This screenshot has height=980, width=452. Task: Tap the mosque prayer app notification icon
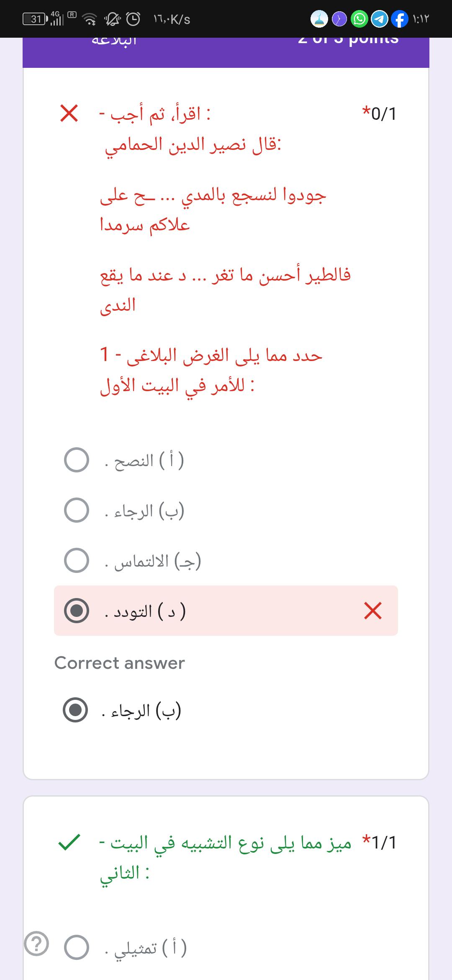coord(319,19)
